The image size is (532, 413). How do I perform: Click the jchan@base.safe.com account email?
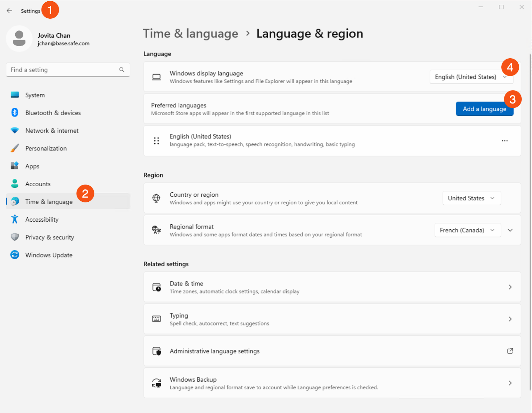(x=64, y=43)
